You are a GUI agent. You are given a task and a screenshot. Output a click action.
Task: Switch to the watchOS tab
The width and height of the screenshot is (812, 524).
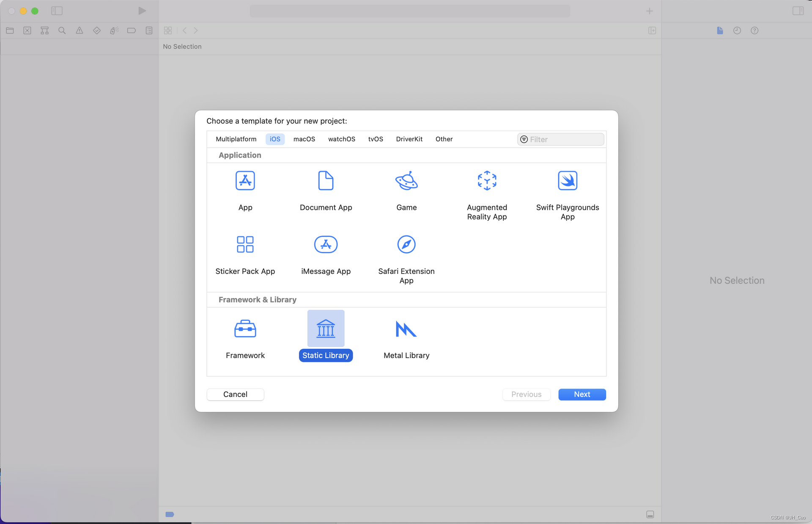tap(341, 138)
